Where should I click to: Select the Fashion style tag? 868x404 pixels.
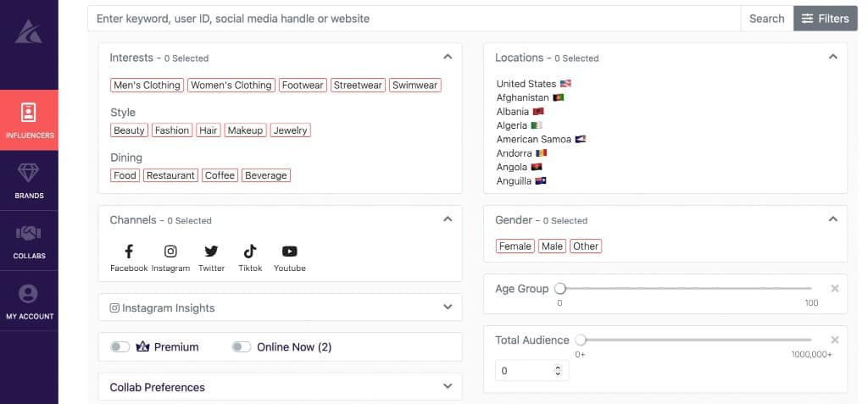point(171,130)
